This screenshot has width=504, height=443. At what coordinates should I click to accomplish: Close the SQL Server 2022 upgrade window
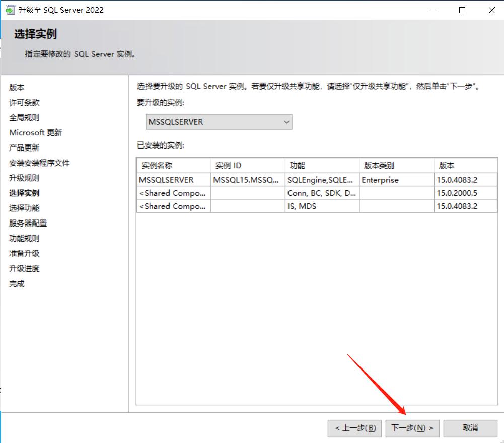pos(491,10)
